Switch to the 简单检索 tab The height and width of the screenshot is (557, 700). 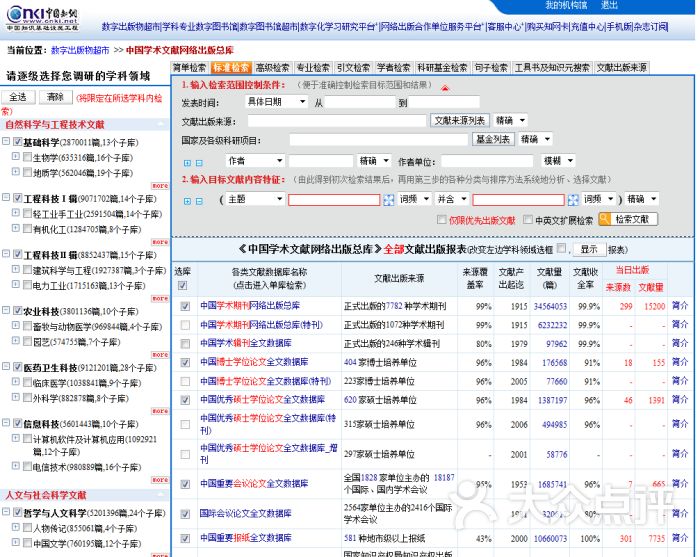[x=190, y=67]
